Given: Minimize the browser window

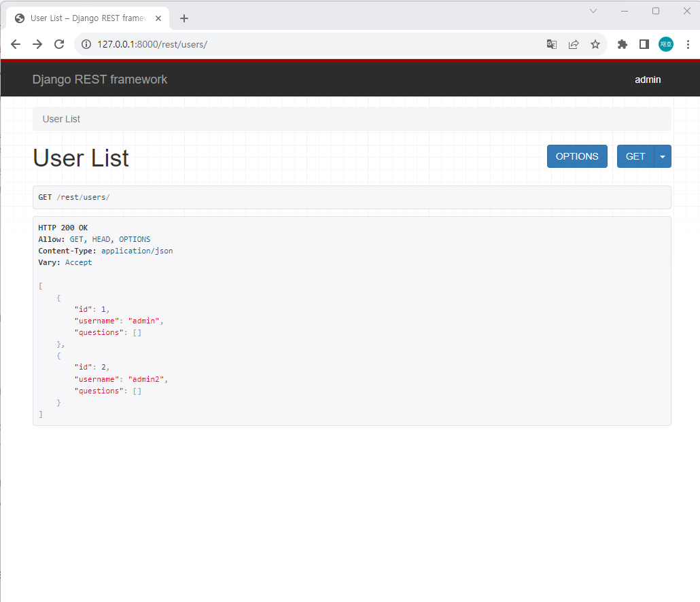Looking at the screenshot, I should (625, 11).
